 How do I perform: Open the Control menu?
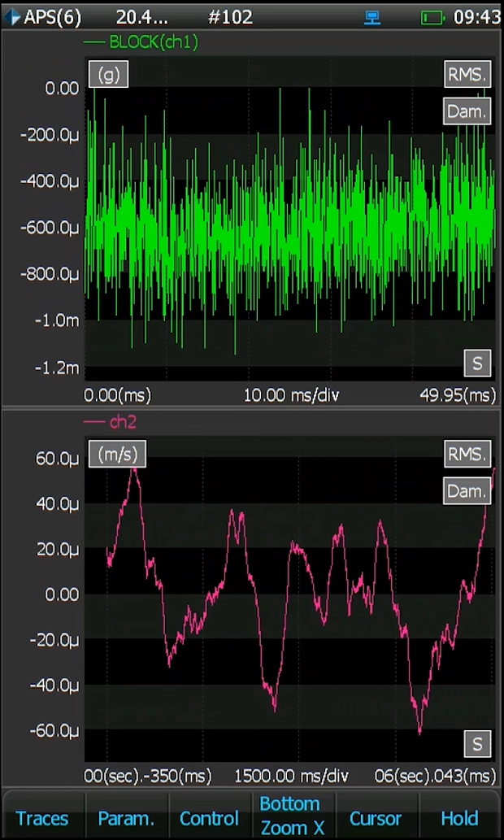click(209, 818)
